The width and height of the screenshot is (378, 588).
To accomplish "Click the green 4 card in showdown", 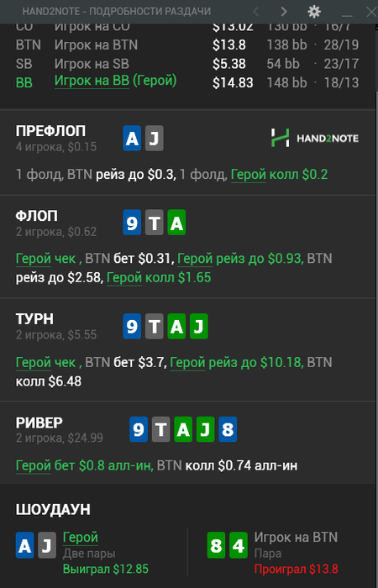I will click(x=239, y=545).
